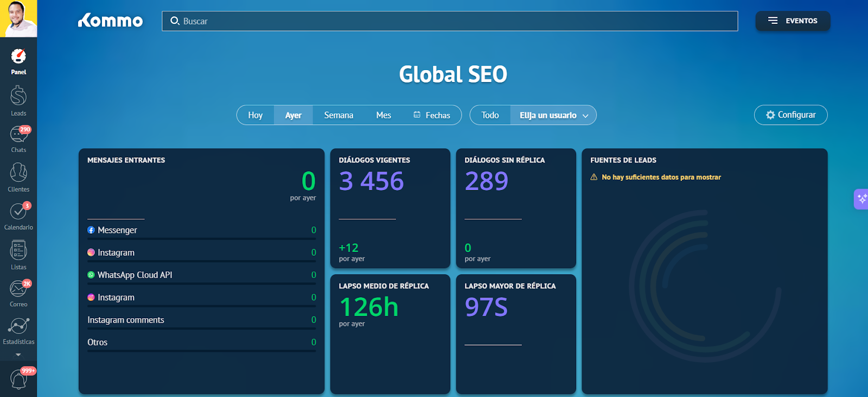Viewport: 868px width, 397px height.
Task: Select the Todo users filter
Action: point(490,115)
